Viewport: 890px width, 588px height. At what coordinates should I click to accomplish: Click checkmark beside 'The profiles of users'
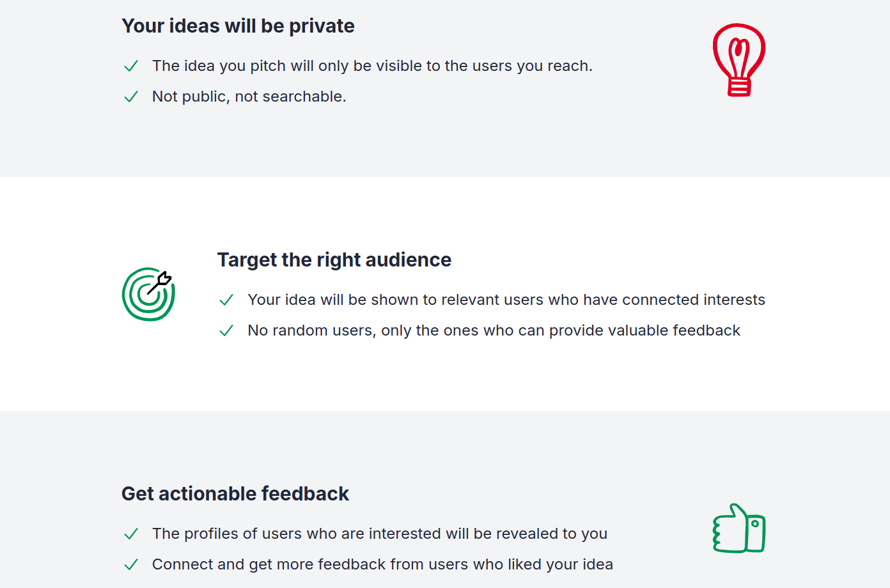pyautogui.click(x=131, y=534)
